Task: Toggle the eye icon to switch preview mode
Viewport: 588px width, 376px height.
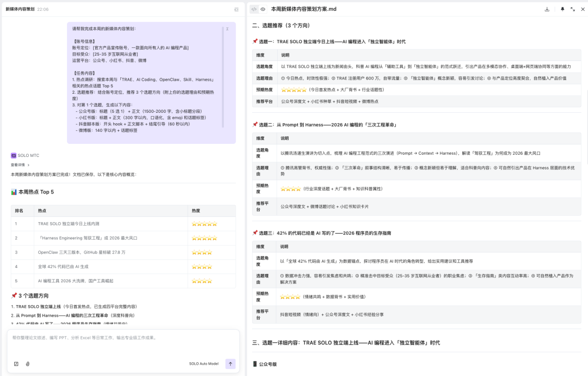Action: (262, 9)
